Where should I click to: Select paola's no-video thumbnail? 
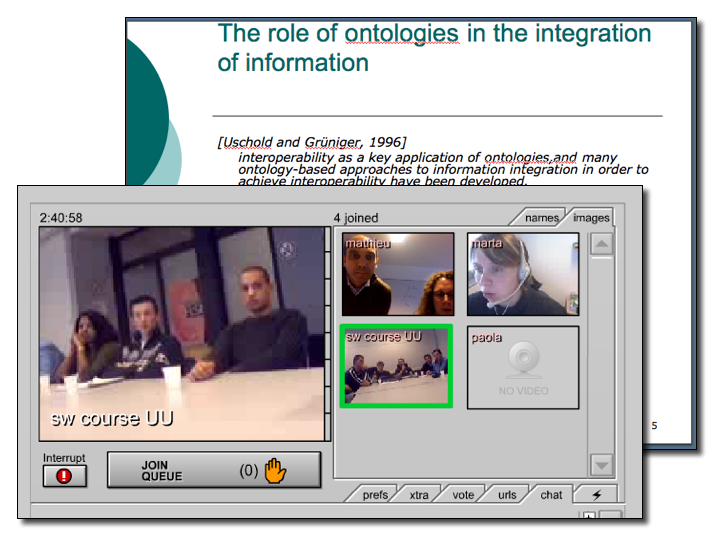[x=523, y=367]
